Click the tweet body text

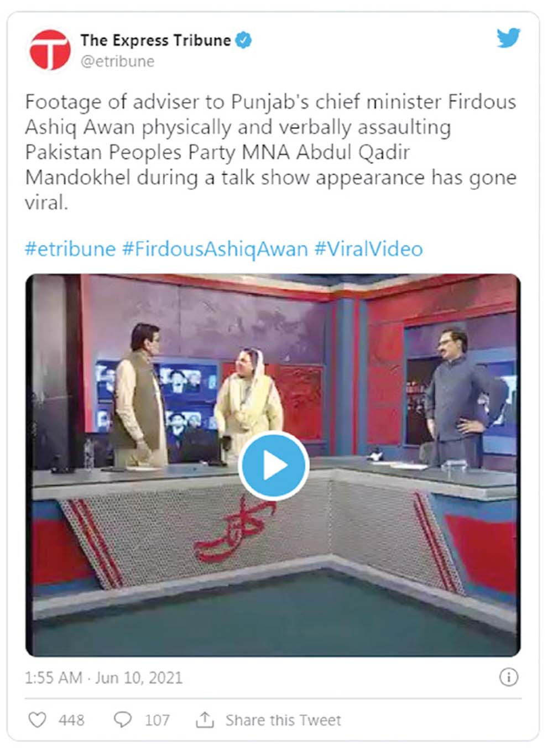[x=271, y=152]
